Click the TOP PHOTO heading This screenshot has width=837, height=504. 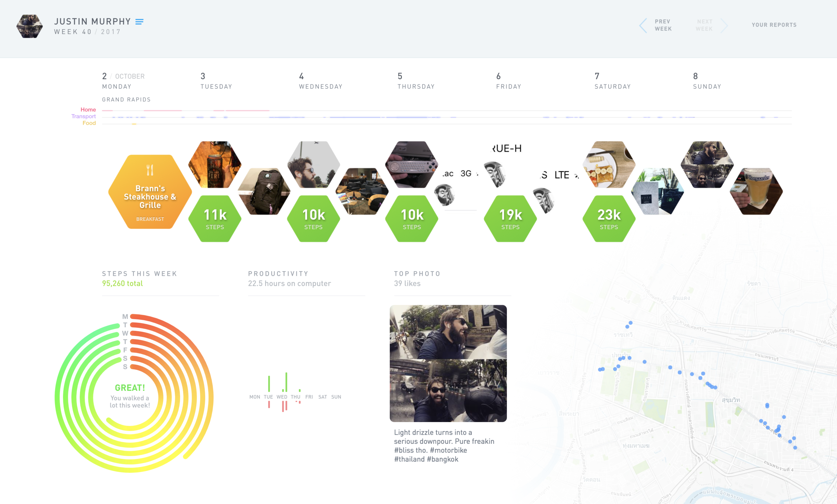[417, 274]
